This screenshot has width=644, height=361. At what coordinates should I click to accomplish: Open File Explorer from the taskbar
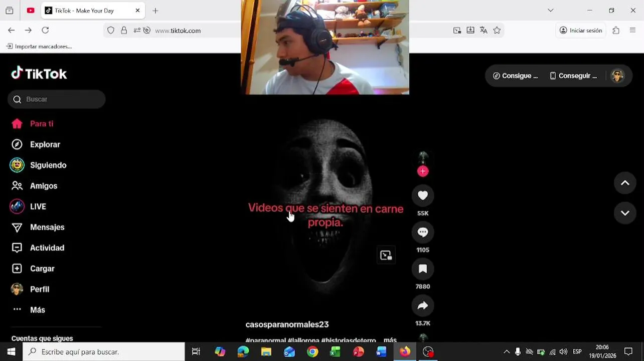266,351
